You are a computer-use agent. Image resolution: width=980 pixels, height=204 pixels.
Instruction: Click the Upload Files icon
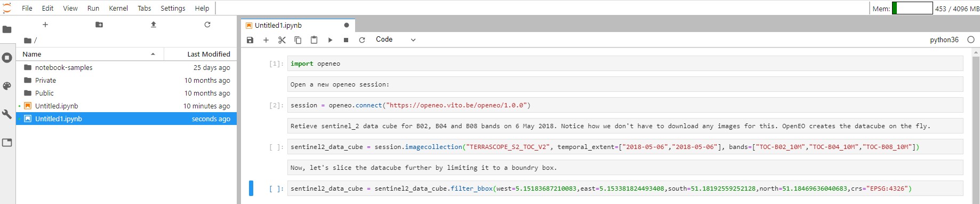point(154,25)
